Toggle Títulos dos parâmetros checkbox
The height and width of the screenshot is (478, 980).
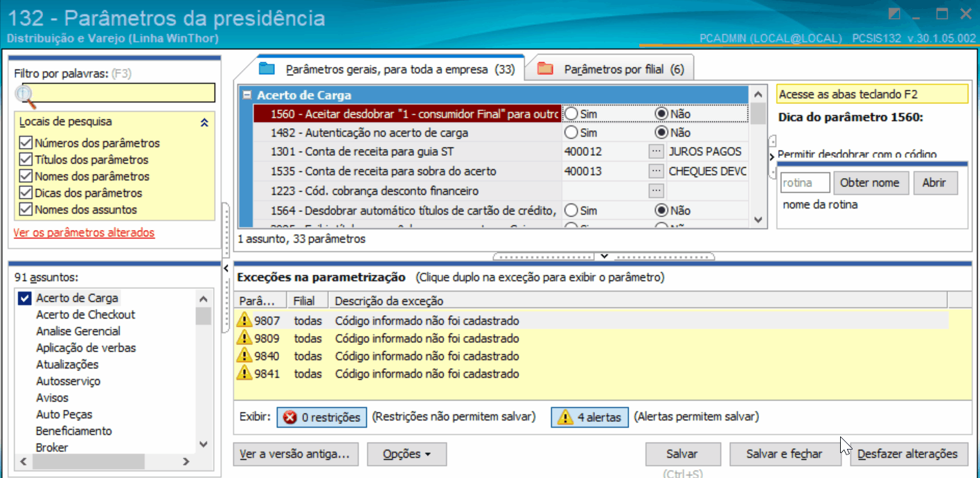coord(26,160)
